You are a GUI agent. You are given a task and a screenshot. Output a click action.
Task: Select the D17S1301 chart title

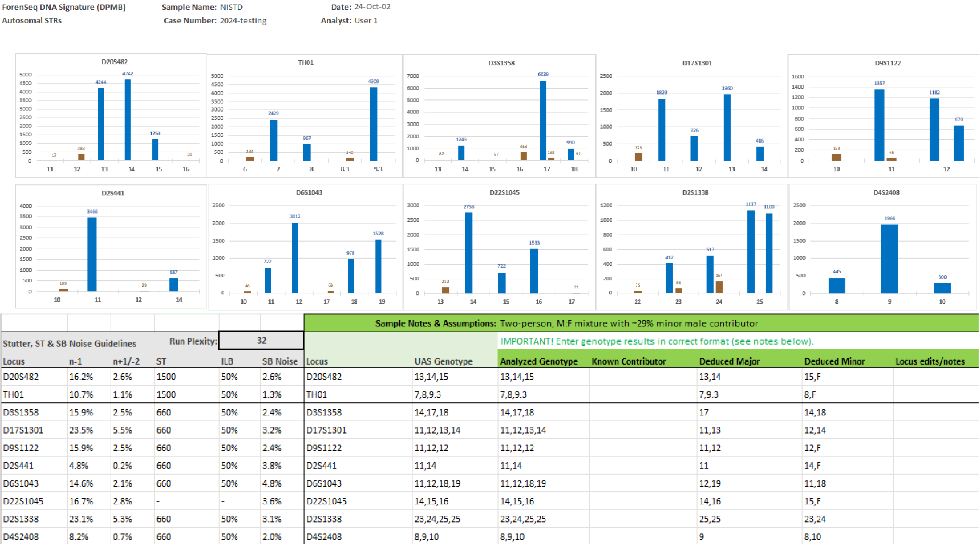pyautogui.click(x=697, y=63)
